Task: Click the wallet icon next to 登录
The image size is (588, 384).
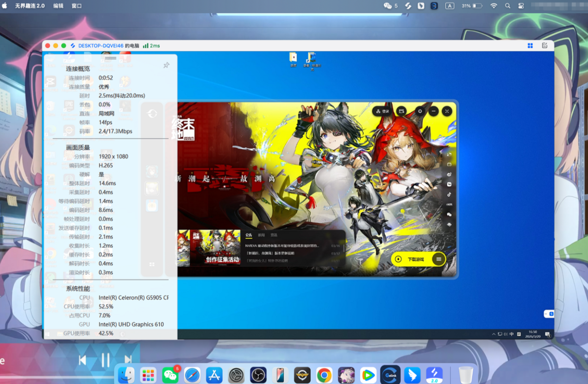Action: [x=401, y=111]
